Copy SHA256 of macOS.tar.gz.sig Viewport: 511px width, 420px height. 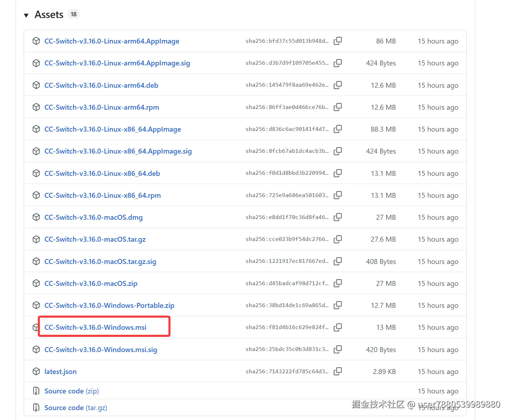[x=338, y=261]
